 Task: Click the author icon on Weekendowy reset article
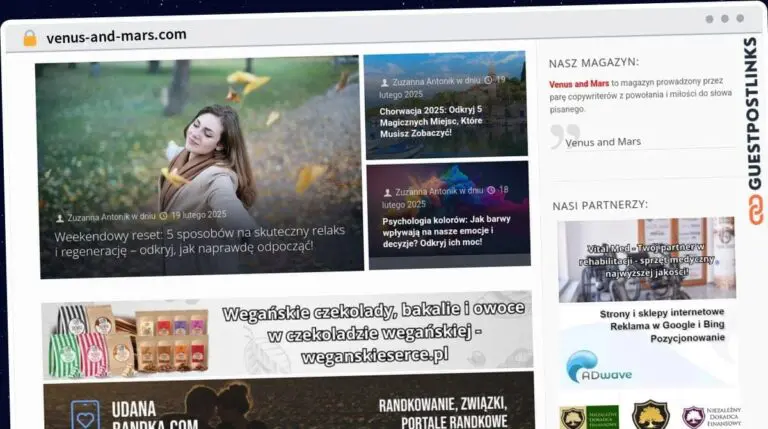(x=60, y=216)
